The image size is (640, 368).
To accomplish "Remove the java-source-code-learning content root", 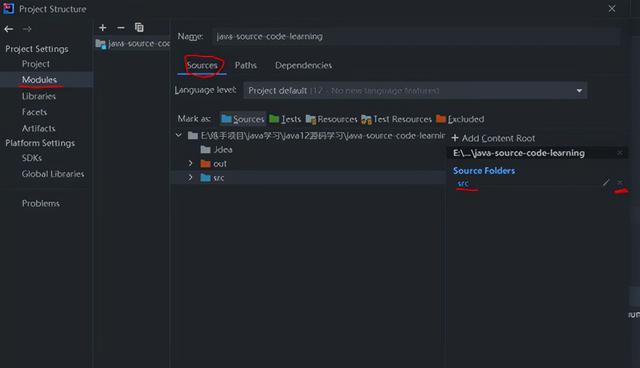I will (x=620, y=153).
